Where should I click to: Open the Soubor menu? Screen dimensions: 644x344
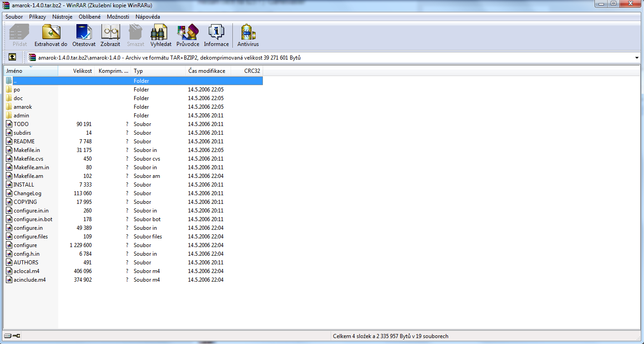(x=14, y=17)
